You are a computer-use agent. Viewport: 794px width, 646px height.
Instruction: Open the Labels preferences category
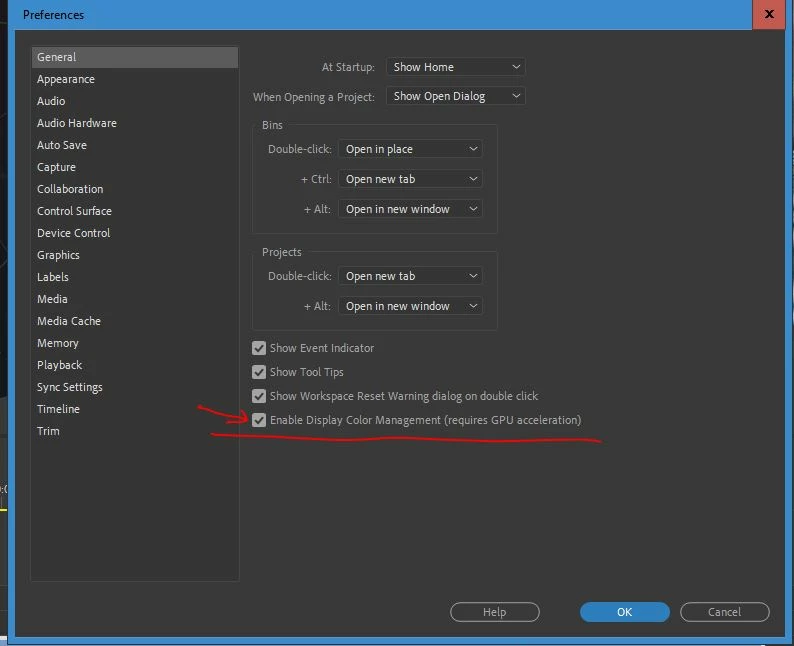135,277
